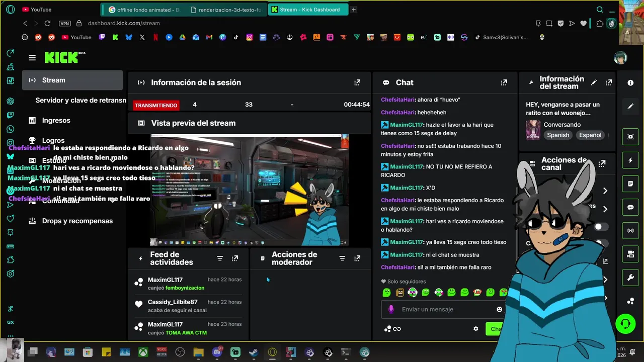Open the Kick hamburger menu
The height and width of the screenshot is (362, 644).
click(32, 58)
